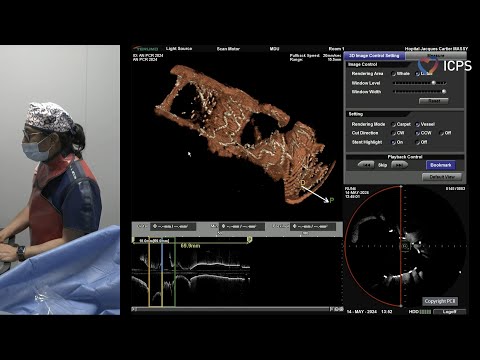Click the MDU status label
The width and height of the screenshot is (480, 360).
tap(274, 49)
